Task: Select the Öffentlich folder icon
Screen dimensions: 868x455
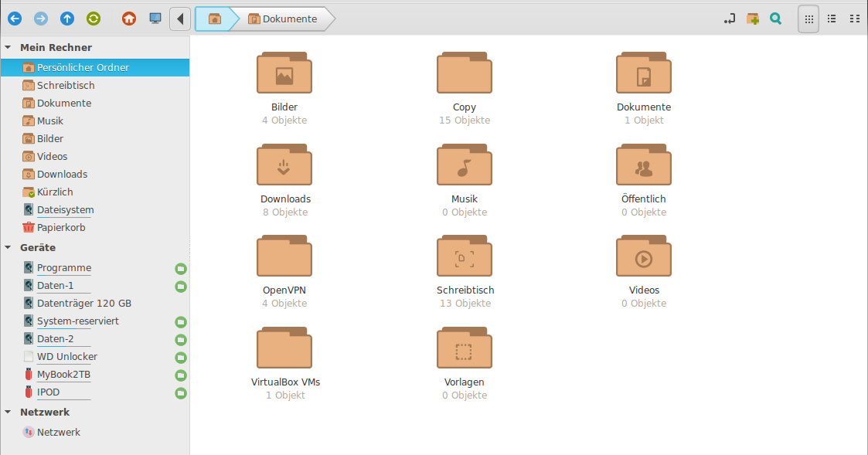Action: click(x=644, y=165)
